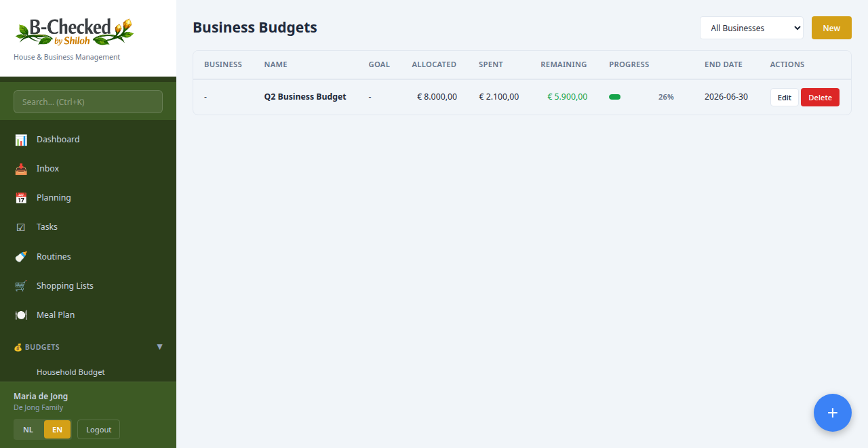Click inside the Search field
868x448 pixels.
pos(87,101)
